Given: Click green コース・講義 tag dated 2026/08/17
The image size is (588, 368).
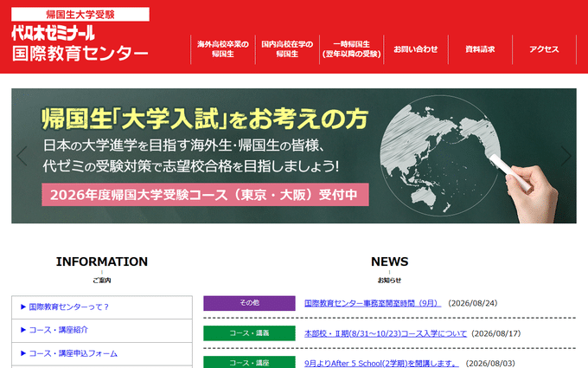Looking at the screenshot, I should tap(249, 333).
